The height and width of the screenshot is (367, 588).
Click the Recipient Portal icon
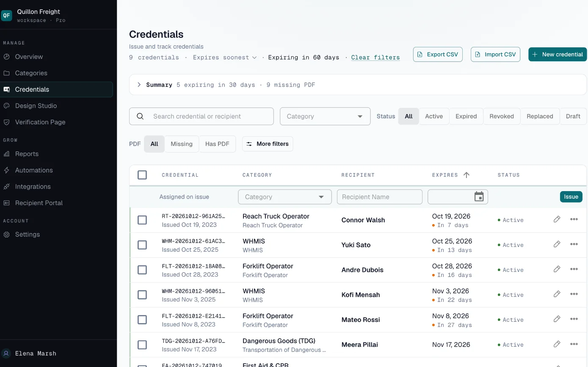tap(6, 203)
